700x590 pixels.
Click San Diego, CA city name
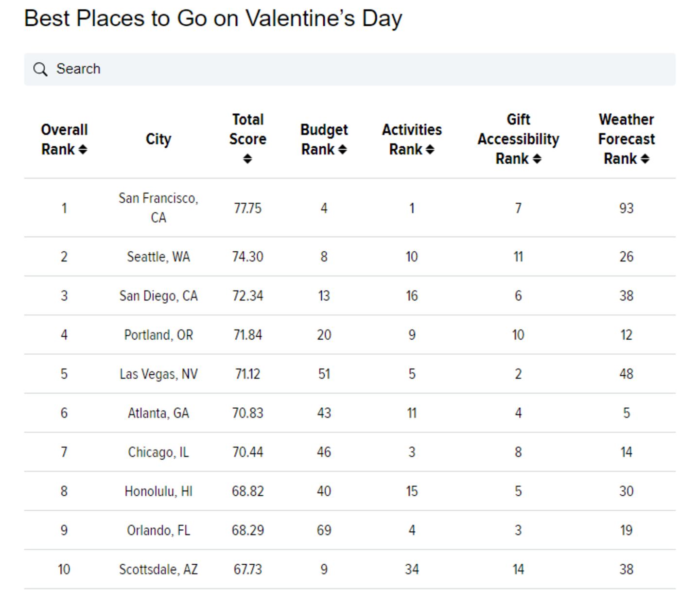pyautogui.click(x=158, y=296)
